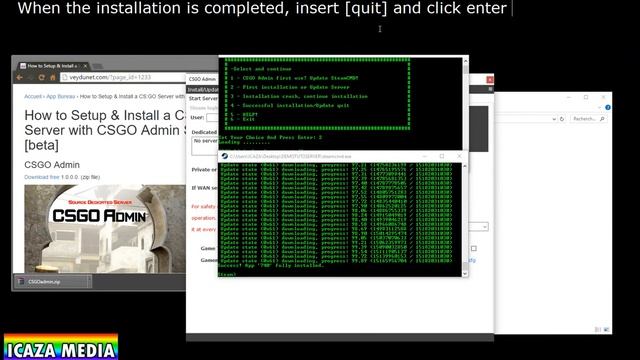Toggle the checkbox in CSGO Admin window
640x360 pixels.
pyautogui.click(x=473, y=248)
